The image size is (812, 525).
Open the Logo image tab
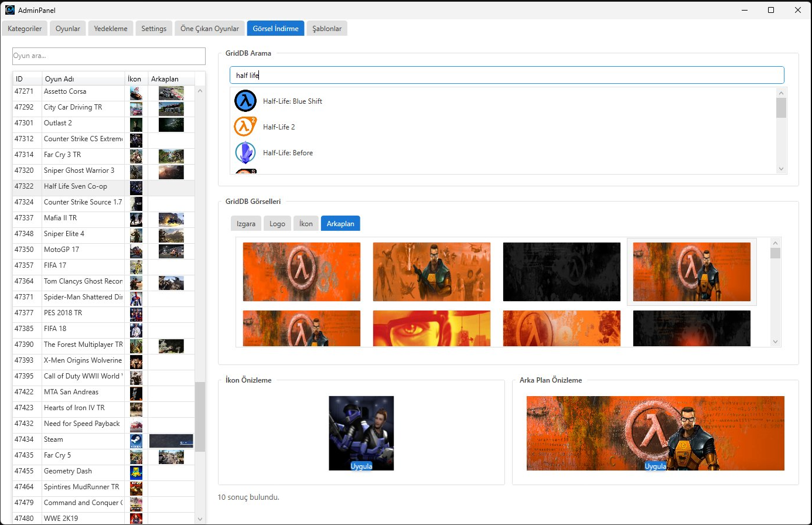(x=277, y=224)
